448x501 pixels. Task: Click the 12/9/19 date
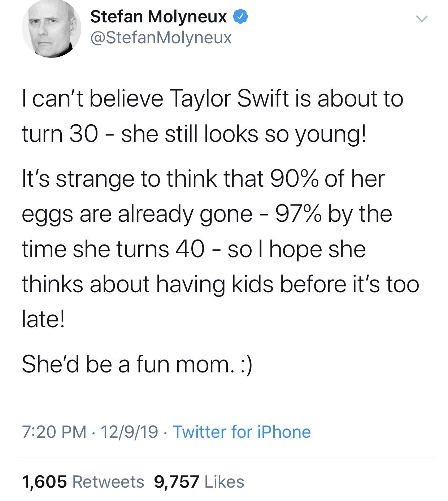click(x=129, y=432)
